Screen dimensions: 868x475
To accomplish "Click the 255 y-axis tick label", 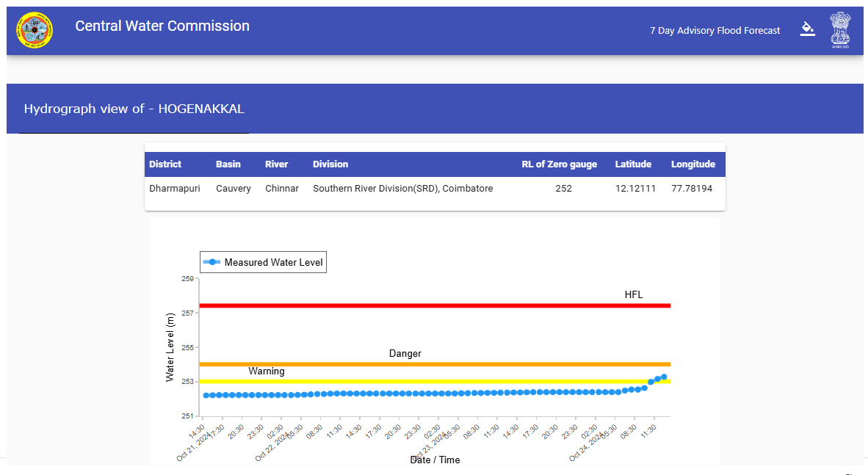I will click(x=188, y=348).
